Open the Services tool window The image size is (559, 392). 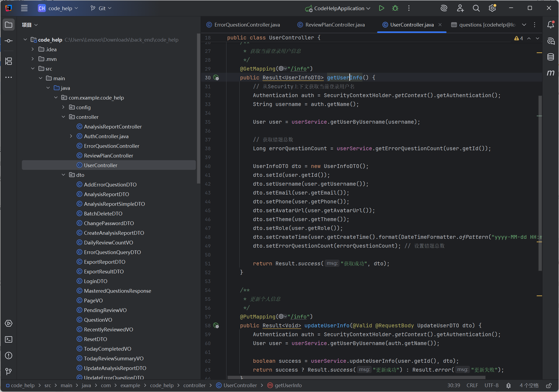point(8,323)
